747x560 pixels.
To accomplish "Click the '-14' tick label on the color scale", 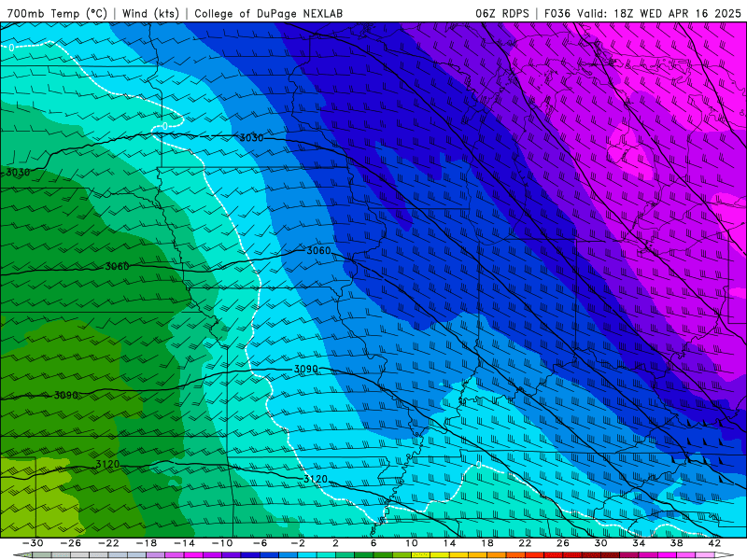I will tap(184, 543).
